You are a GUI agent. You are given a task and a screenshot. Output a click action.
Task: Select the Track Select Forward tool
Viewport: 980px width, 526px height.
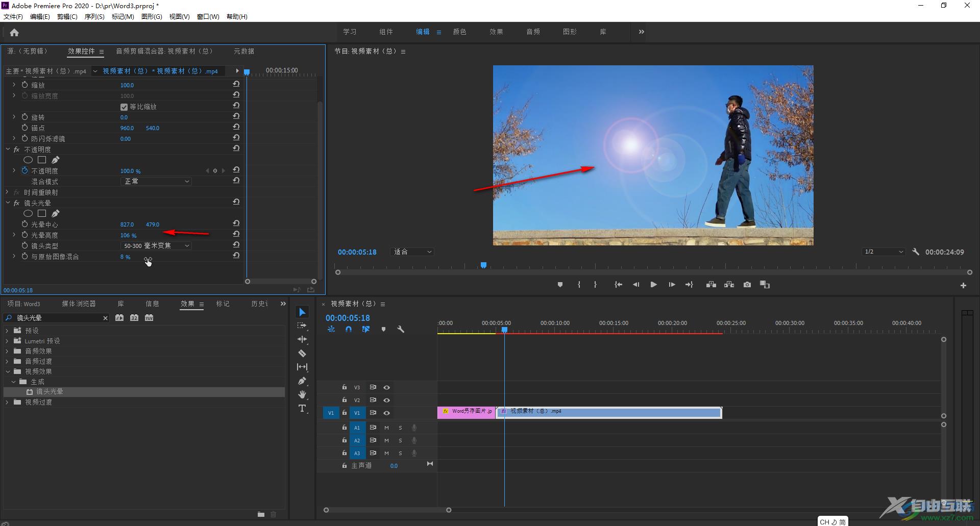pyautogui.click(x=302, y=325)
